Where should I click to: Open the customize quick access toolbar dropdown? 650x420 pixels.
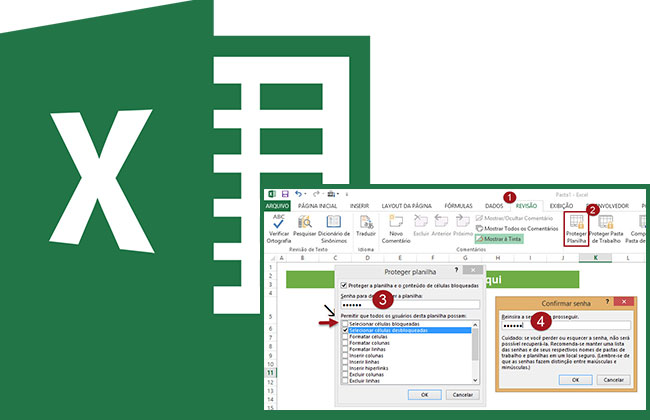(347, 194)
